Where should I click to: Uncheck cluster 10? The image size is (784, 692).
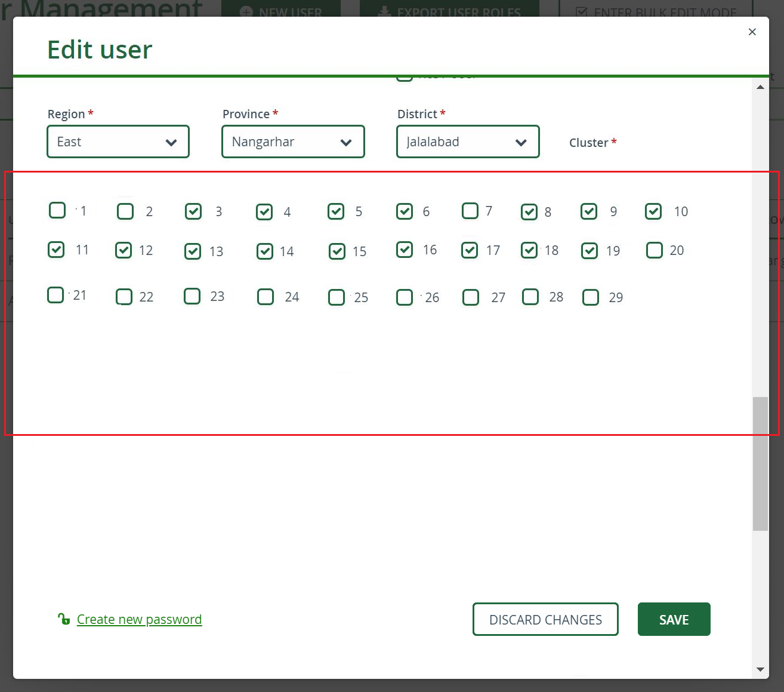[x=653, y=211]
